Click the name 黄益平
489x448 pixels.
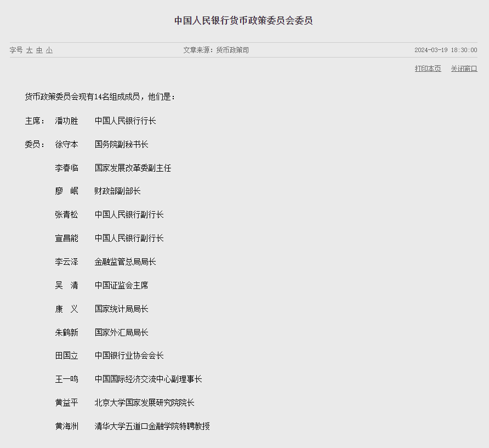pos(66,403)
